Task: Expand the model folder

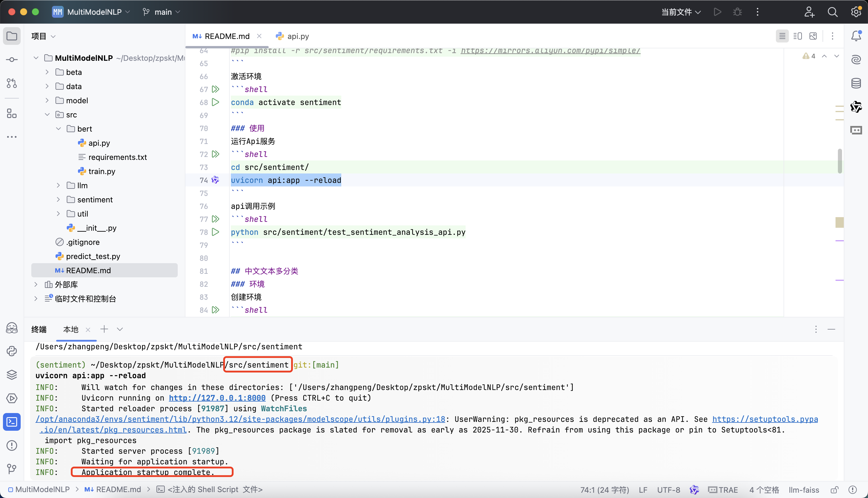Action: 47,100
